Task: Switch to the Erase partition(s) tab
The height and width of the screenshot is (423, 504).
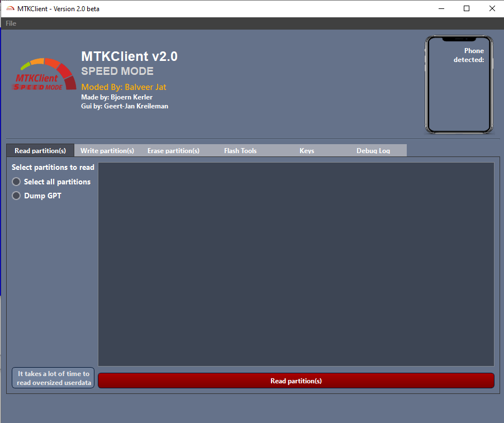Action: tap(174, 150)
